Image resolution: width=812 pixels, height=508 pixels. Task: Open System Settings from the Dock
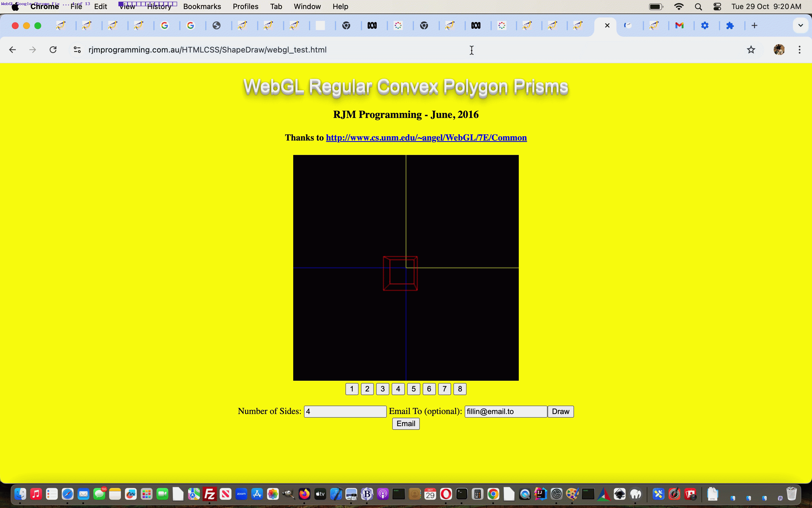(x=556, y=494)
